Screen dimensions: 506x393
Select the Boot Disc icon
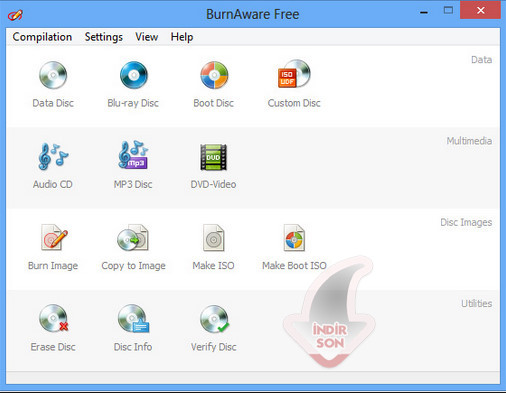click(x=214, y=75)
